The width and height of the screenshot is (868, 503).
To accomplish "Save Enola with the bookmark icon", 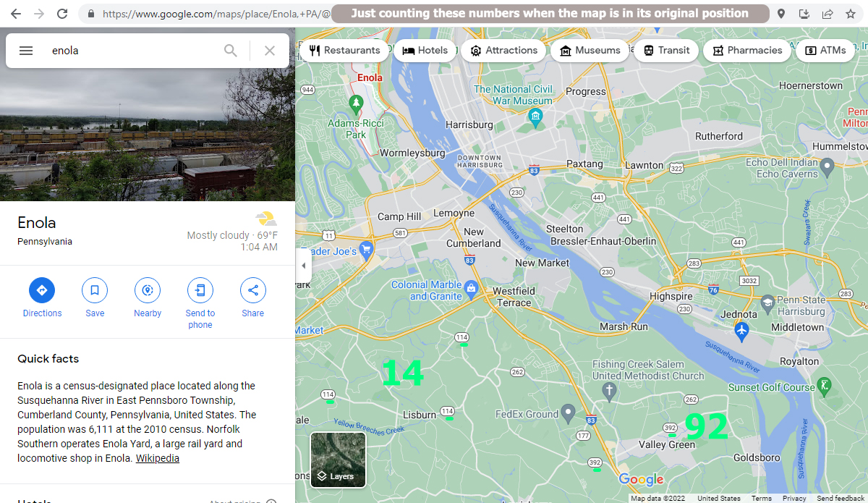I will coord(95,290).
